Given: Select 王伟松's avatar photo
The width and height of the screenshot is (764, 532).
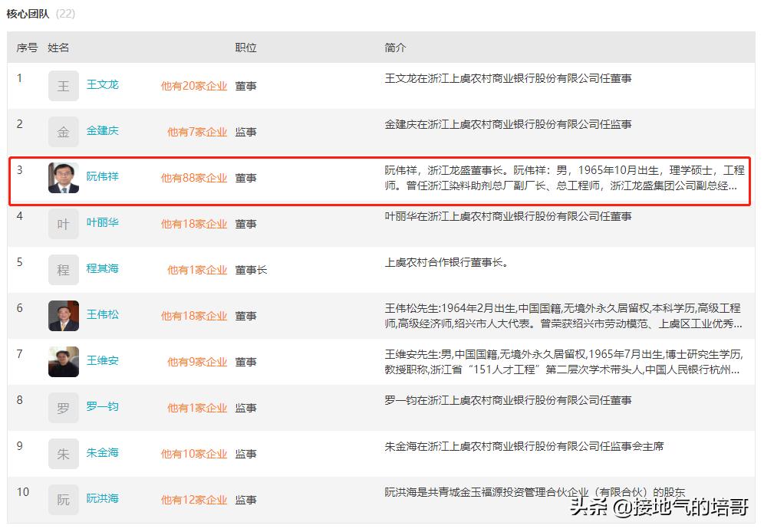Looking at the screenshot, I should tap(63, 315).
